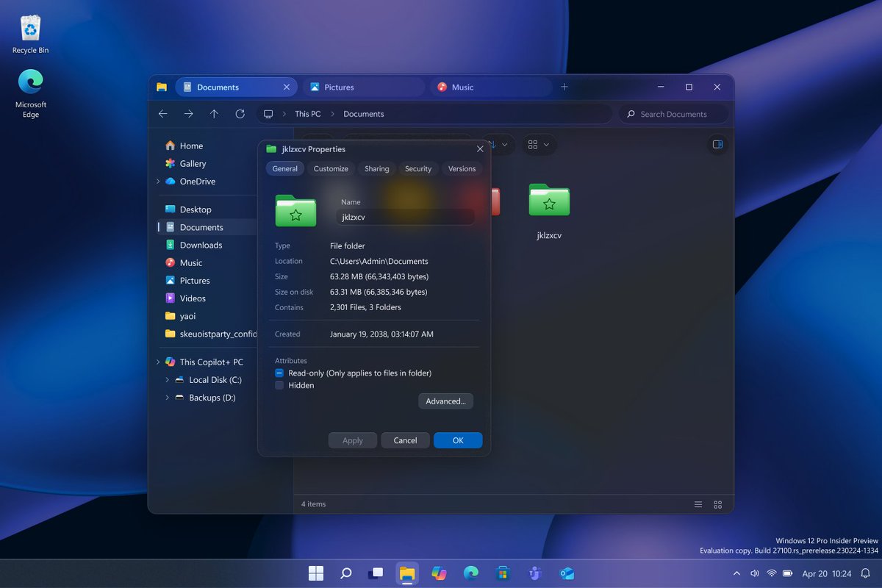
Task: Cancel the Properties dialog
Action: (x=405, y=440)
